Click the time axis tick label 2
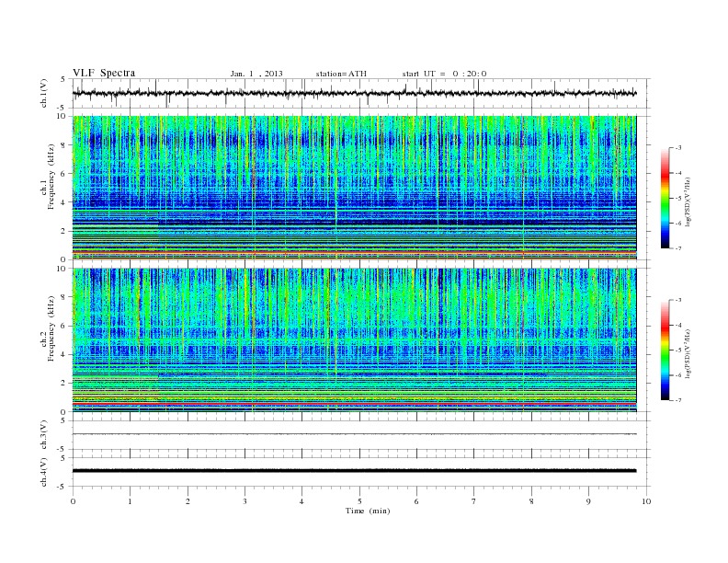Image resolution: width=728 pixels, height=563 pixels. tap(188, 501)
